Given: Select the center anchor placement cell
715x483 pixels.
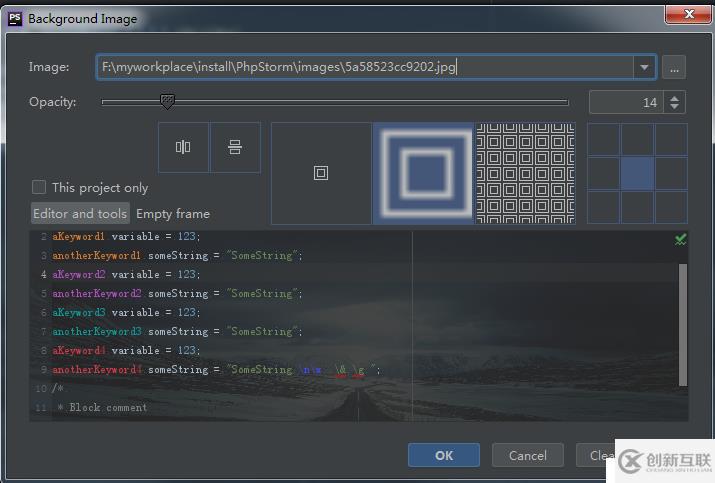Looking at the screenshot, I should pyautogui.click(x=637, y=173).
